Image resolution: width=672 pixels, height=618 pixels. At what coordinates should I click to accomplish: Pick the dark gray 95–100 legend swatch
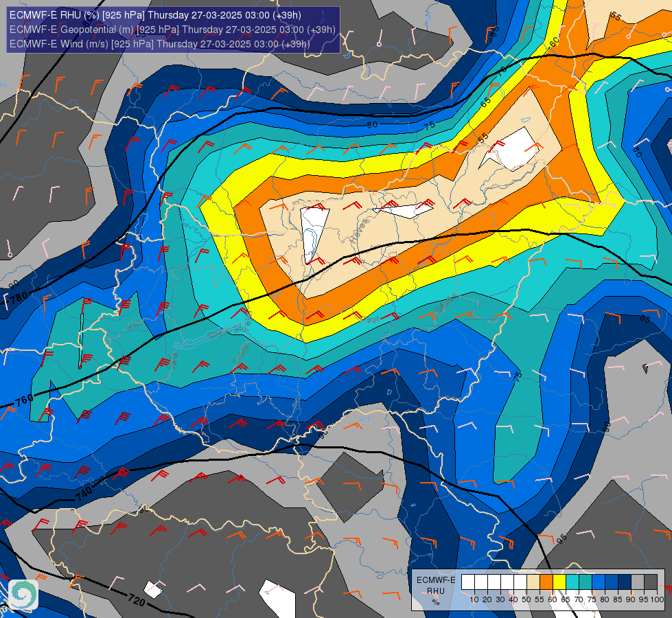pos(651,582)
